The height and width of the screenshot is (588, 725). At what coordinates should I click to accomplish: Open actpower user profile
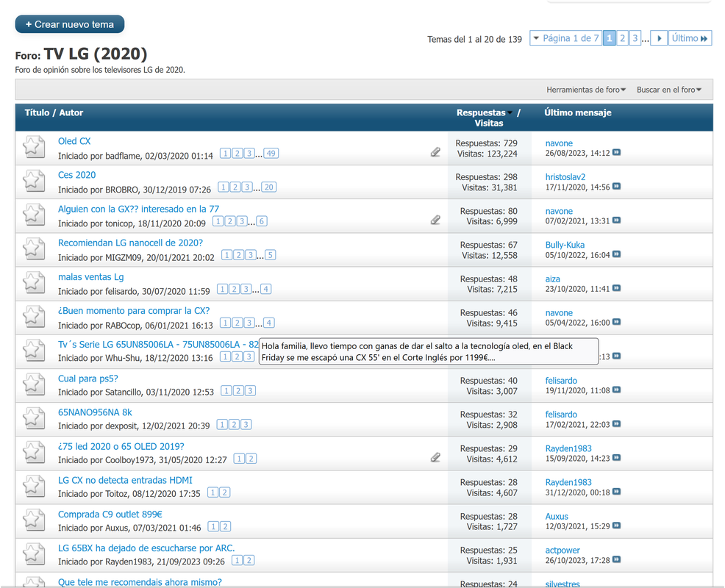pos(562,550)
